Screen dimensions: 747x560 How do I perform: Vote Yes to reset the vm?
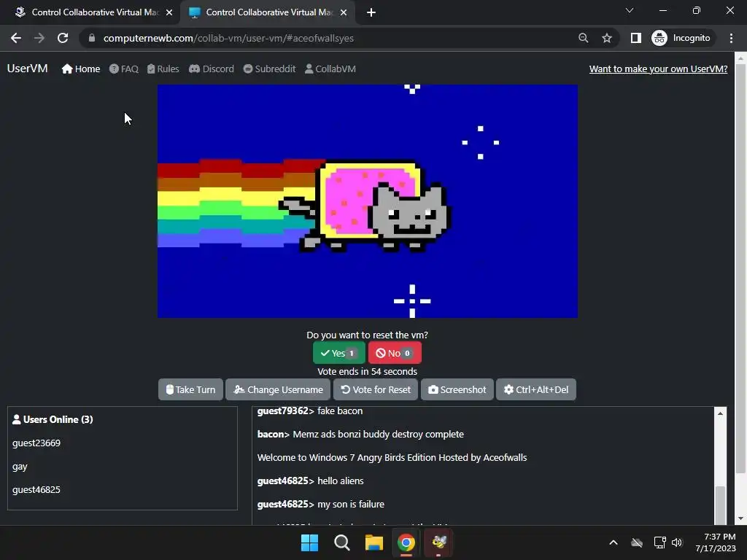coord(338,353)
